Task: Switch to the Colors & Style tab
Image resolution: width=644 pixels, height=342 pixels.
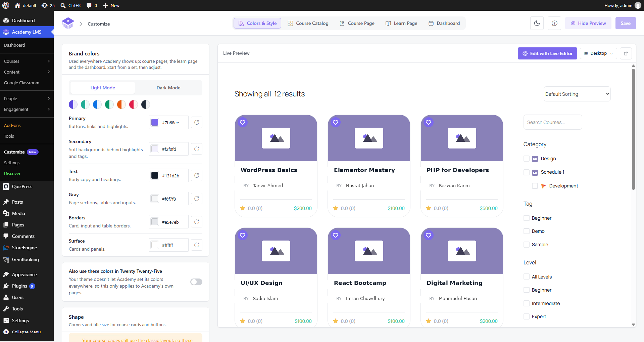Action: click(x=257, y=23)
